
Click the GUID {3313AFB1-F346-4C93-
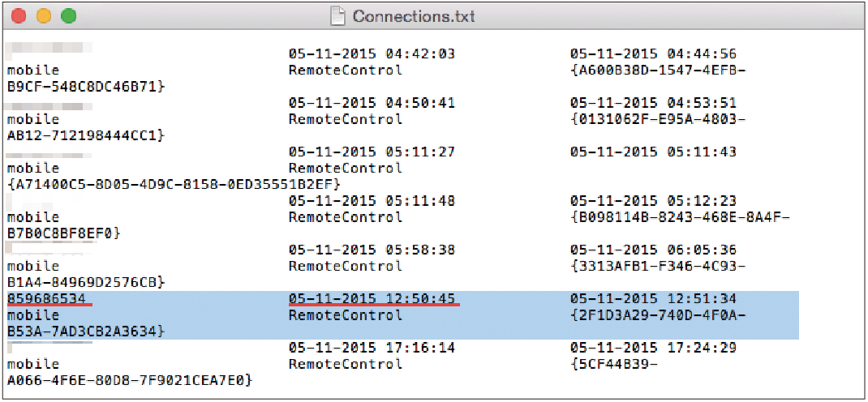[656, 266]
